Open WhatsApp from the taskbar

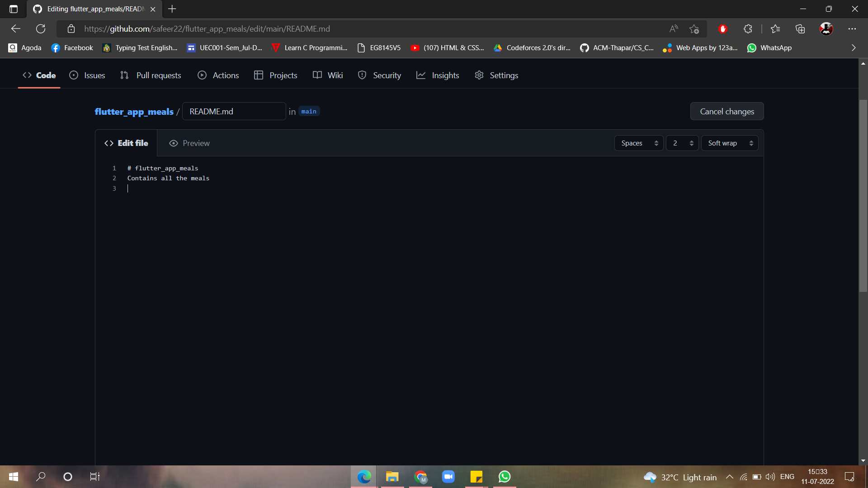pos(505,477)
